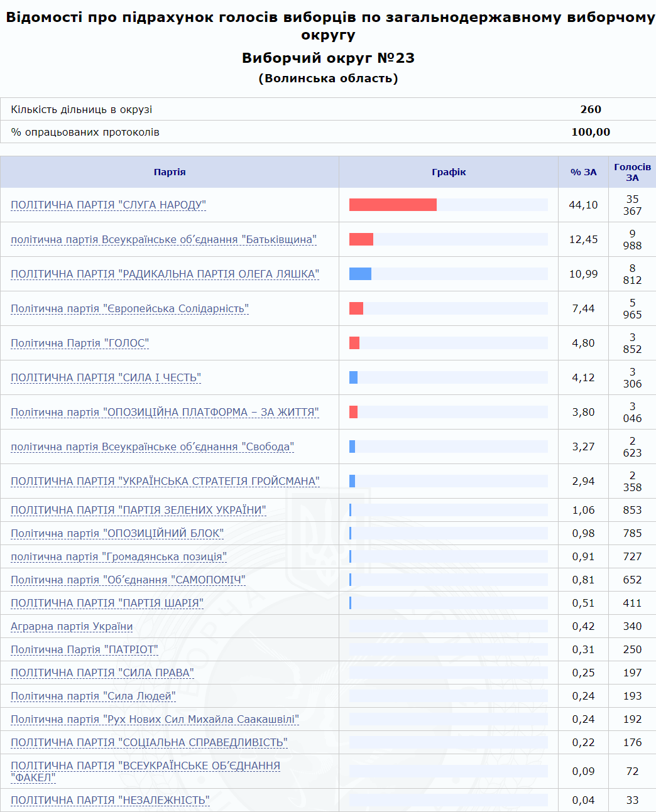Image resolution: width=656 pixels, height=812 pixels.
Task: Click the red bar for "СЛУГА НАРОДУ"
Action: (x=393, y=205)
